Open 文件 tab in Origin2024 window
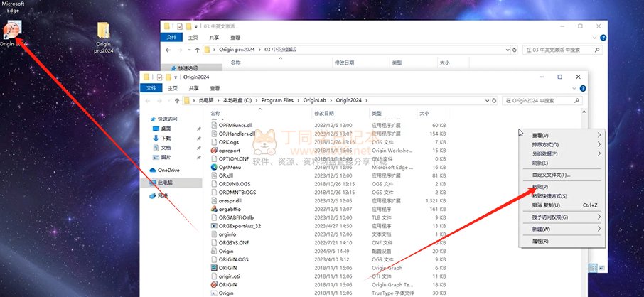The height and width of the screenshot is (297, 644). (x=151, y=88)
